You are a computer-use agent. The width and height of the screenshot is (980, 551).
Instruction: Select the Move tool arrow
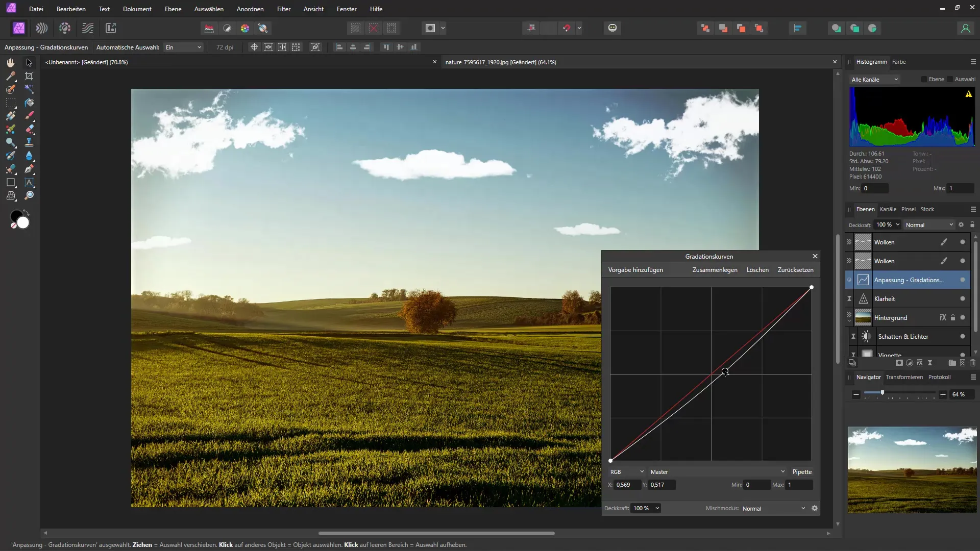(x=29, y=63)
